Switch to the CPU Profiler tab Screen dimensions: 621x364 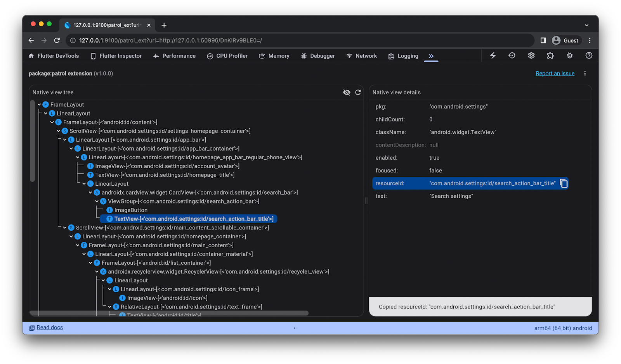point(227,56)
